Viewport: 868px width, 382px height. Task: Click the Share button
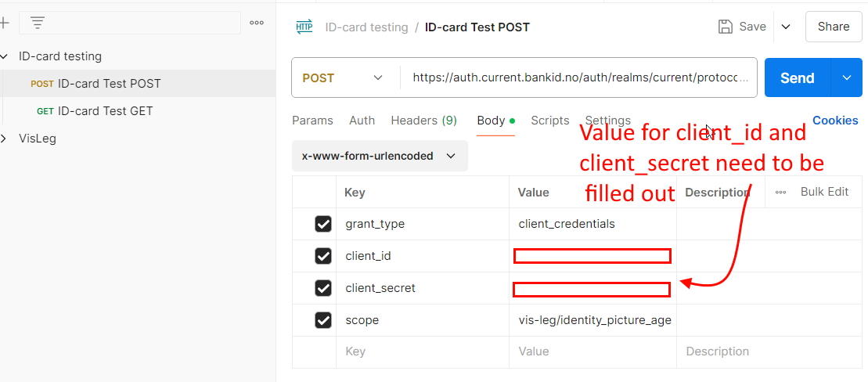tap(833, 27)
